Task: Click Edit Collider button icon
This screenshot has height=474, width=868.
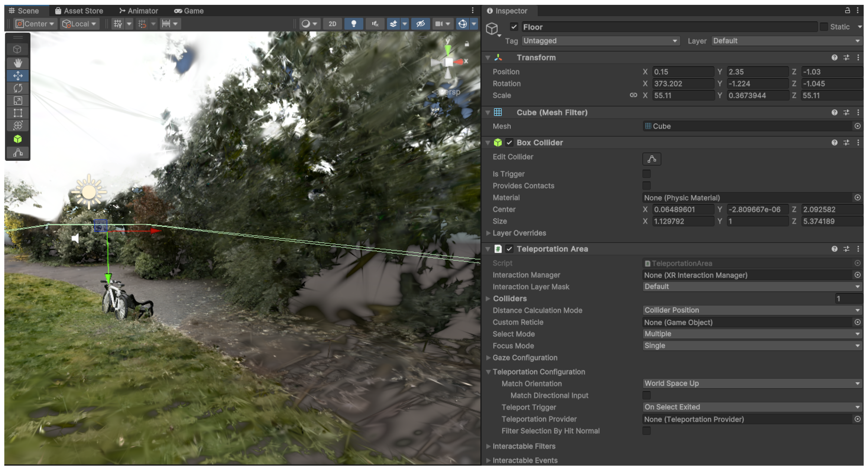Action: click(651, 159)
